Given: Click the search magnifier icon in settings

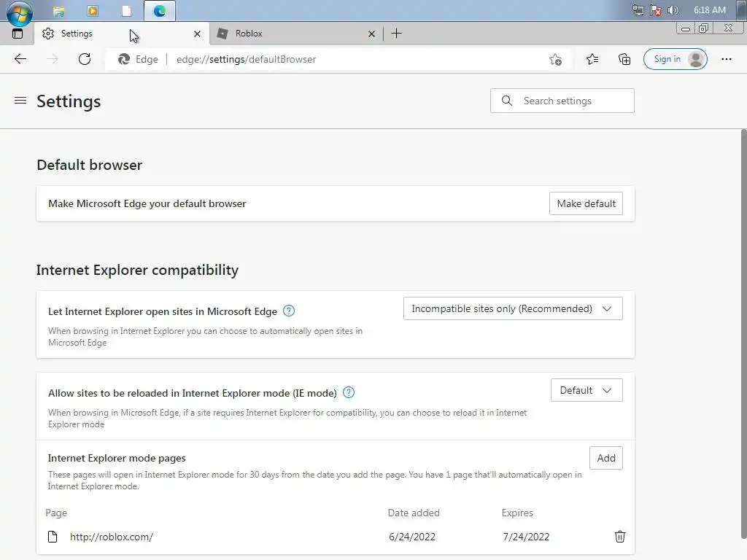Looking at the screenshot, I should (x=507, y=101).
